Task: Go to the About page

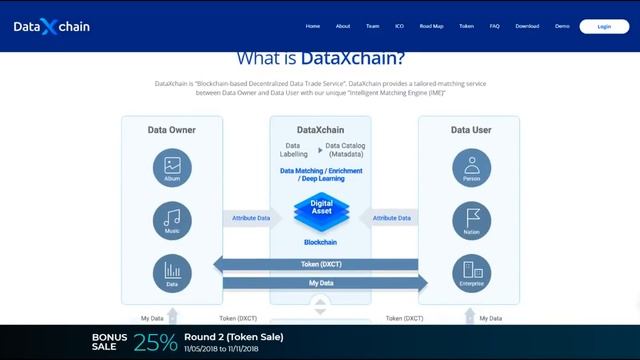Action: (343, 26)
